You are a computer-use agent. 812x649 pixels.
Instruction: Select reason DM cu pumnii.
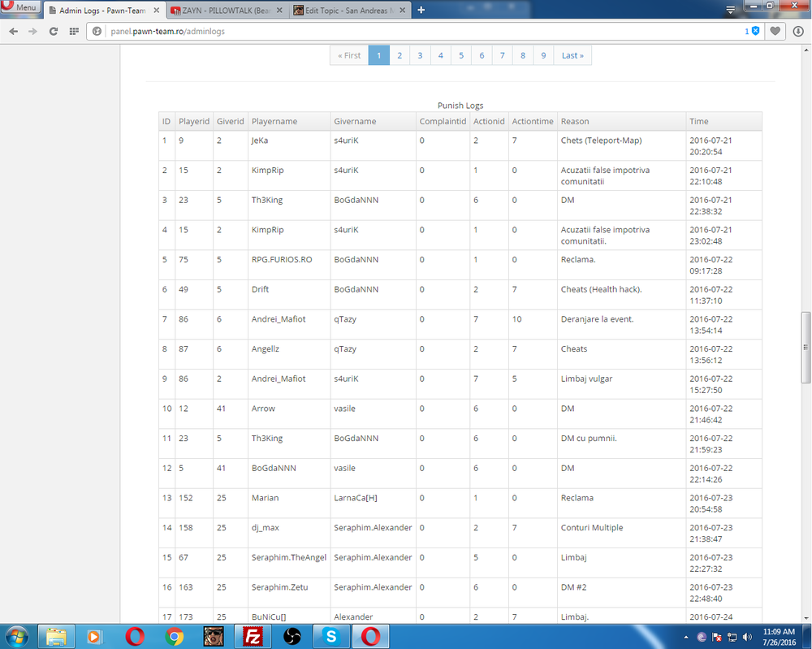pyautogui.click(x=589, y=438)
